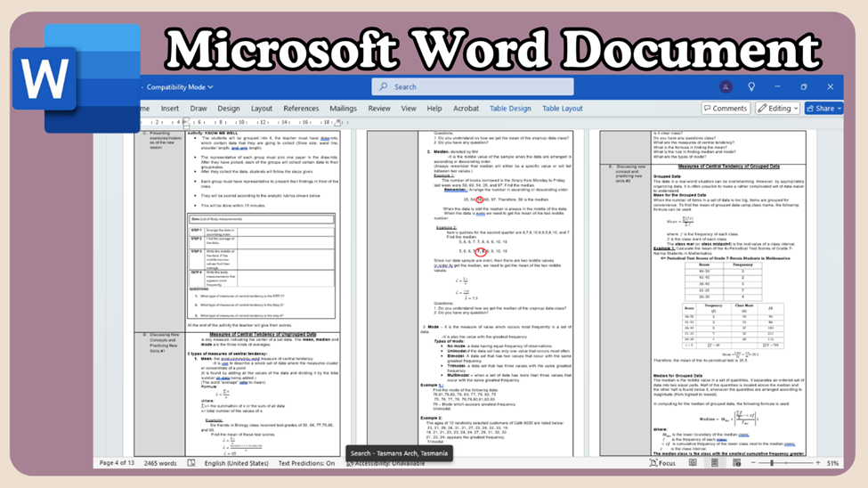Open the Review ribbon tab
This screenshot has width=868, height=488.
[x=378, y=109]
